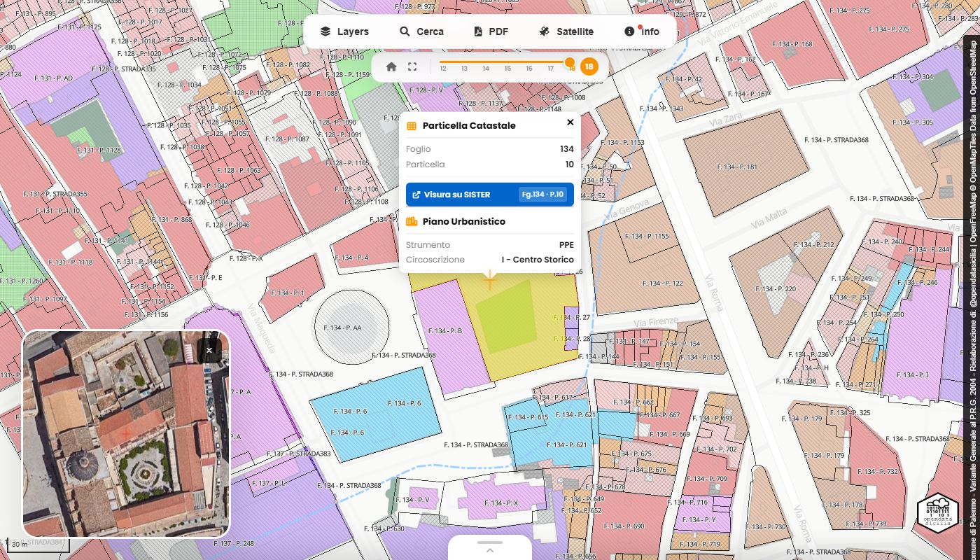Close the satellite preview thumbnail

click(x=209, y=351)
